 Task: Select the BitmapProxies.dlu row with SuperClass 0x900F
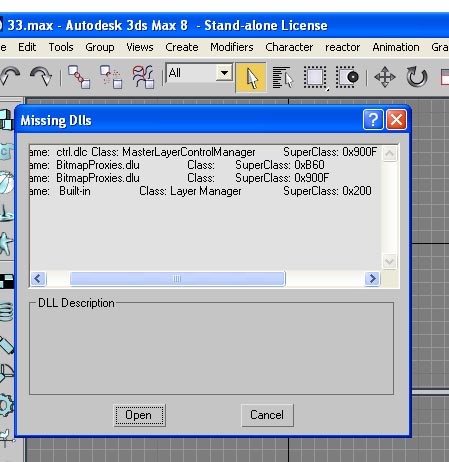coord(205,178)
